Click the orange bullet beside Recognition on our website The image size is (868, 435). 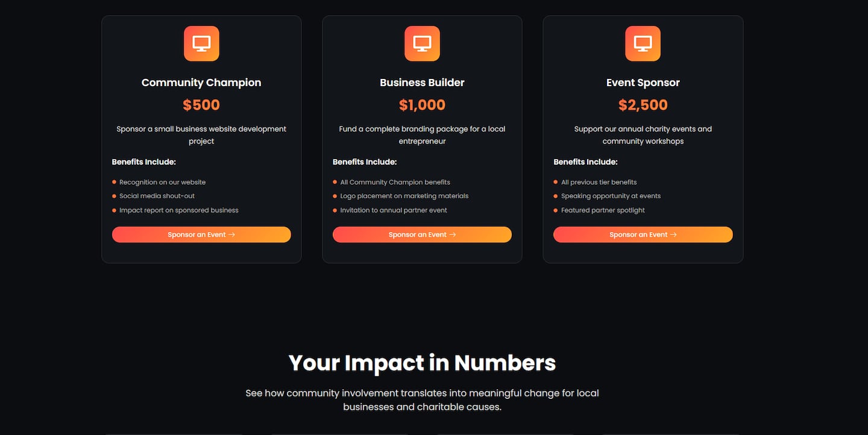113,181
